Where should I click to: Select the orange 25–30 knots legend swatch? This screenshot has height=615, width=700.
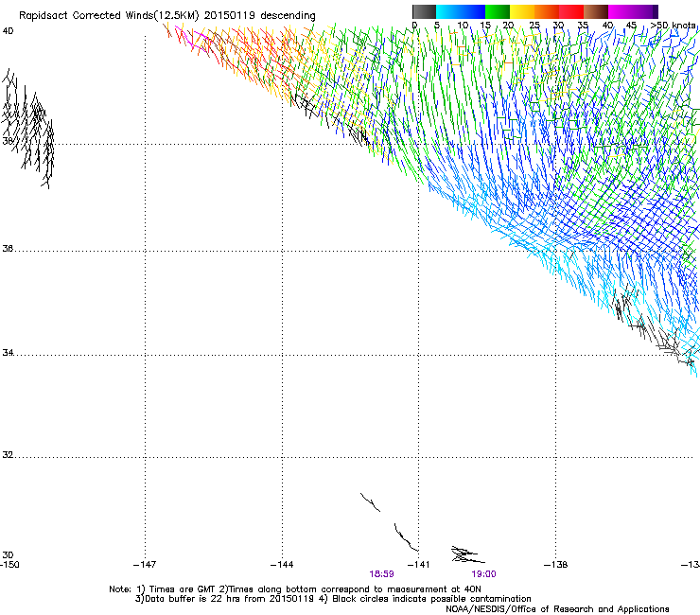point(547,11)
